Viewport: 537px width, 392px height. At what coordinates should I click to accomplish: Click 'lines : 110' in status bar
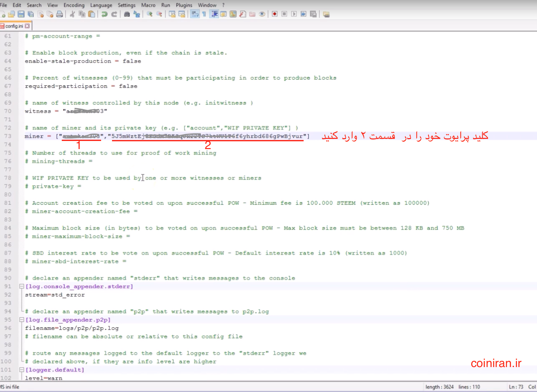469,387
